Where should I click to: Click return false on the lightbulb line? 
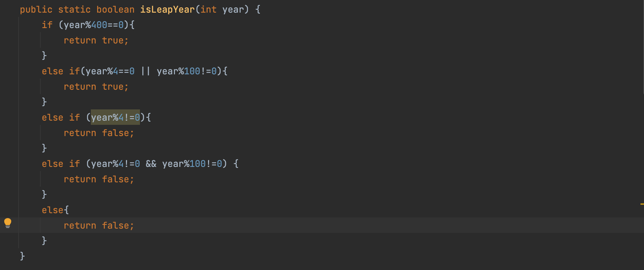click(x=99, y=225)
